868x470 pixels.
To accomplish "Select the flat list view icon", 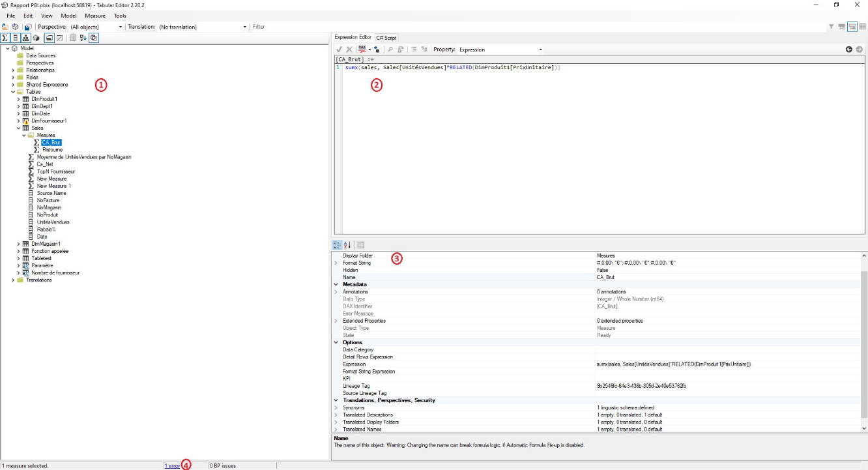I will tap(863, 27).
